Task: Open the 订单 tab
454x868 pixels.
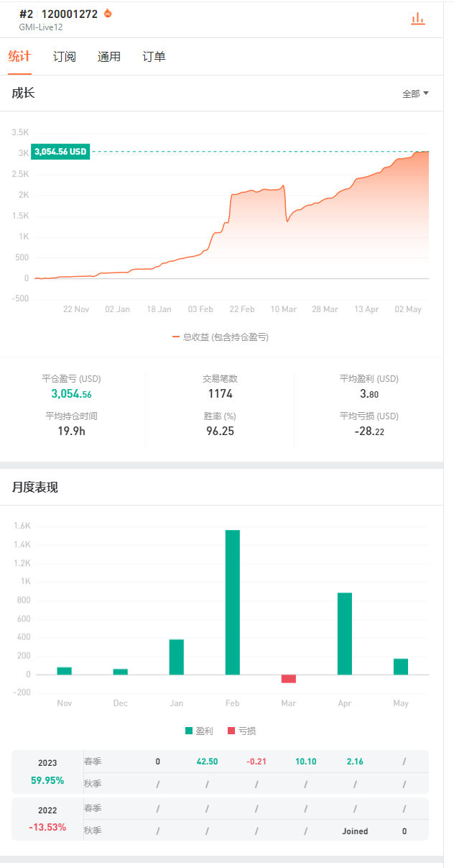Action: tap(154, 56)
